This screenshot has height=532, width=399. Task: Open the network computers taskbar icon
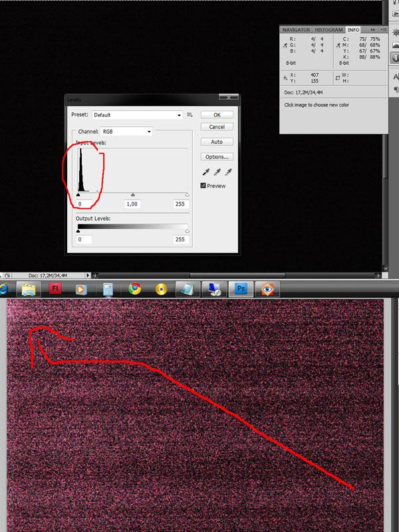(x=214, y=289)
